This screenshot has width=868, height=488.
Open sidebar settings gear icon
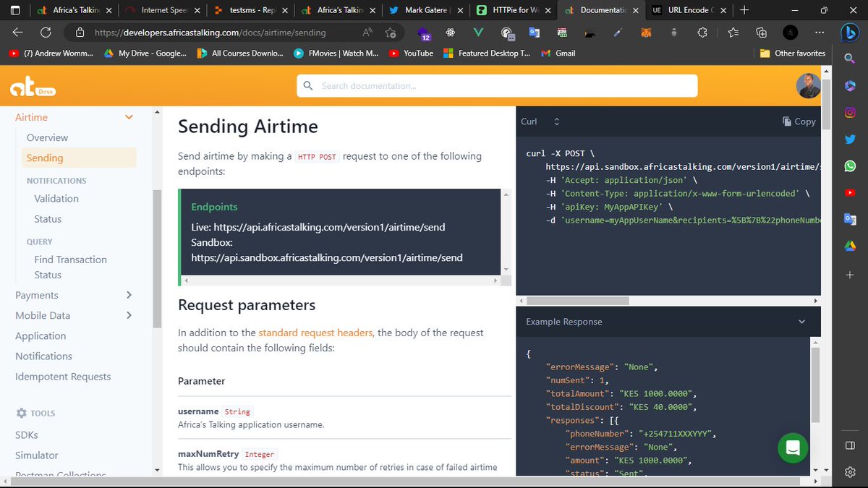coord(850,471)
